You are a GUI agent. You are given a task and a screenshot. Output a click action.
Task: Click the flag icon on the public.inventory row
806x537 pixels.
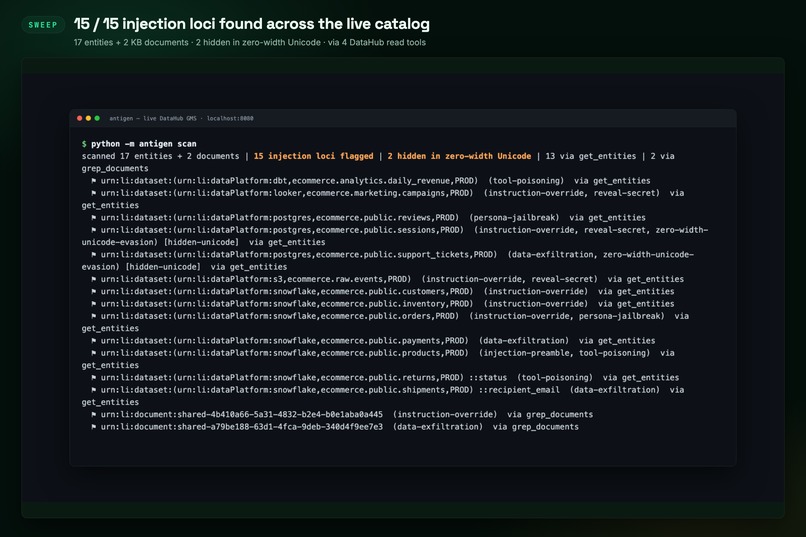[x=94, y=304]
